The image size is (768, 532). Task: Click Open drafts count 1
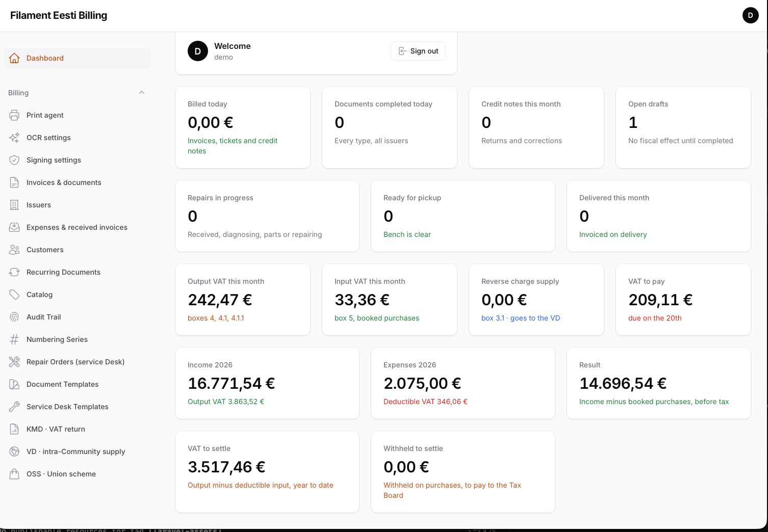(x=633, y=122)
